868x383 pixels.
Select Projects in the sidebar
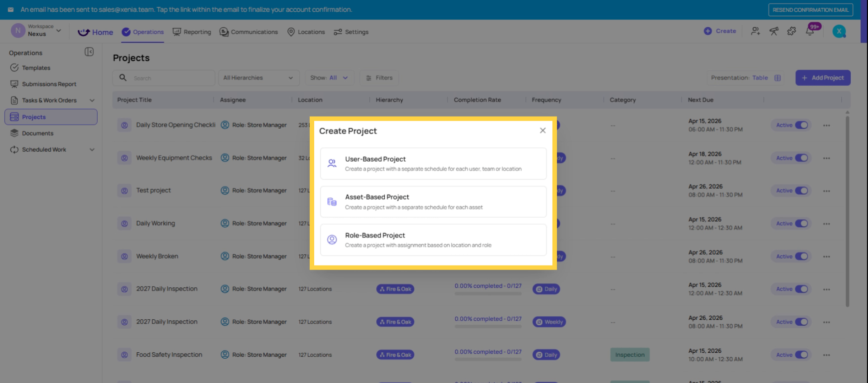coord(51,117)
